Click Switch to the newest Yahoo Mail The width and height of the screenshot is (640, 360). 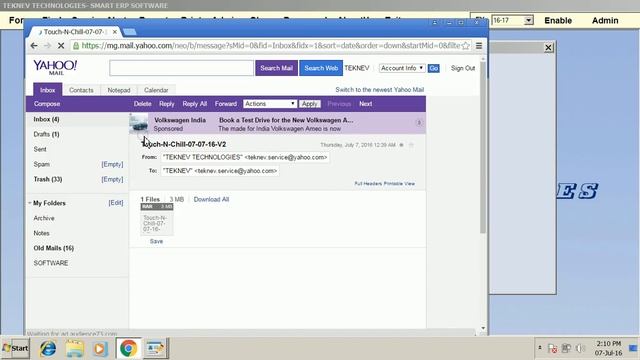click(x=380, y=90)
